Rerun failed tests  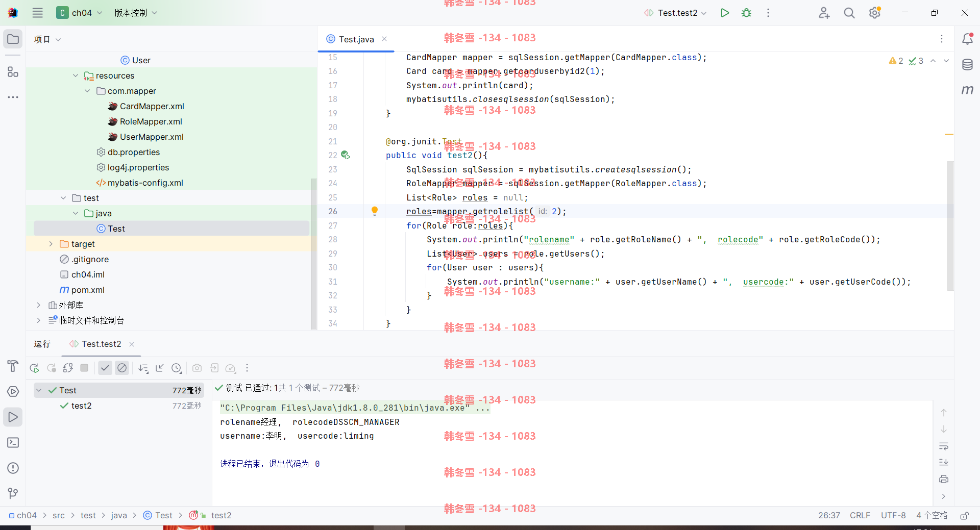(x=51, y=368)
